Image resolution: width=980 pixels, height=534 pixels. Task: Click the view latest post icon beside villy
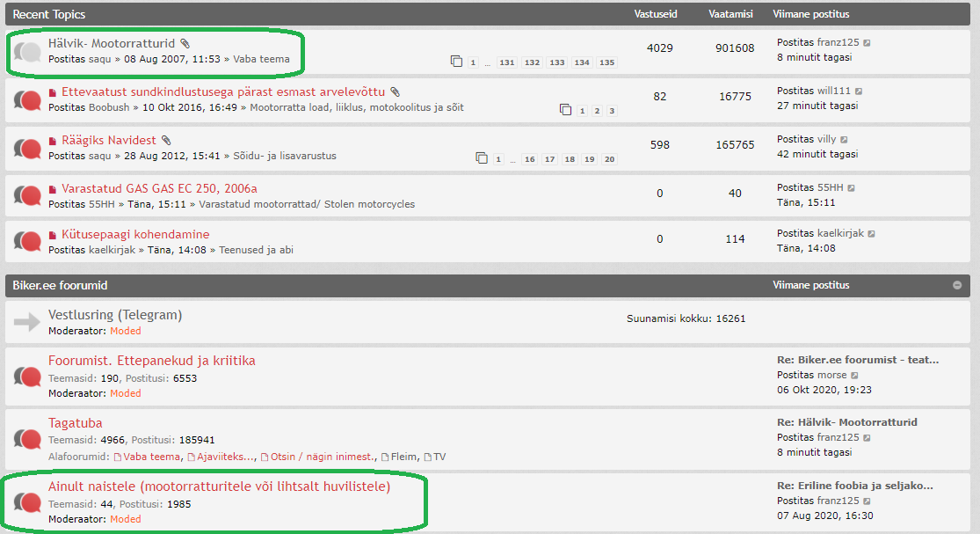[x=844, y=140]
